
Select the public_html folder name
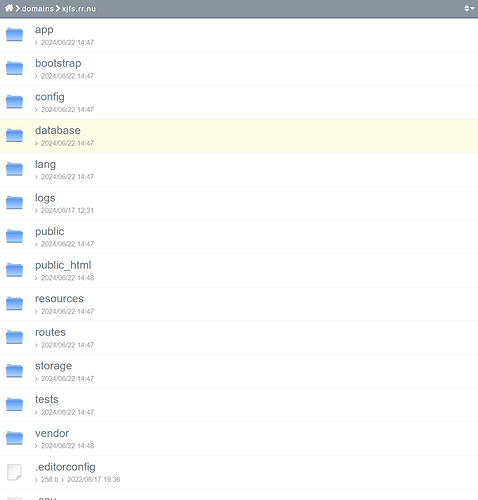point(63,265)
